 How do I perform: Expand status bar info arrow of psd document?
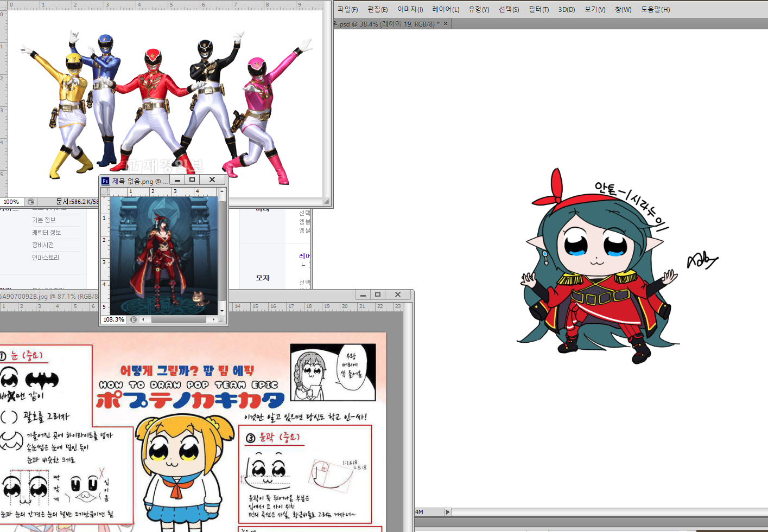pos(447,512)
